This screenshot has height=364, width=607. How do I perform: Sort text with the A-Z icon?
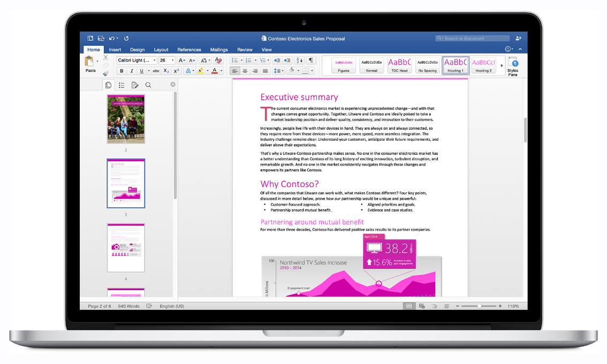click(300, 60)
